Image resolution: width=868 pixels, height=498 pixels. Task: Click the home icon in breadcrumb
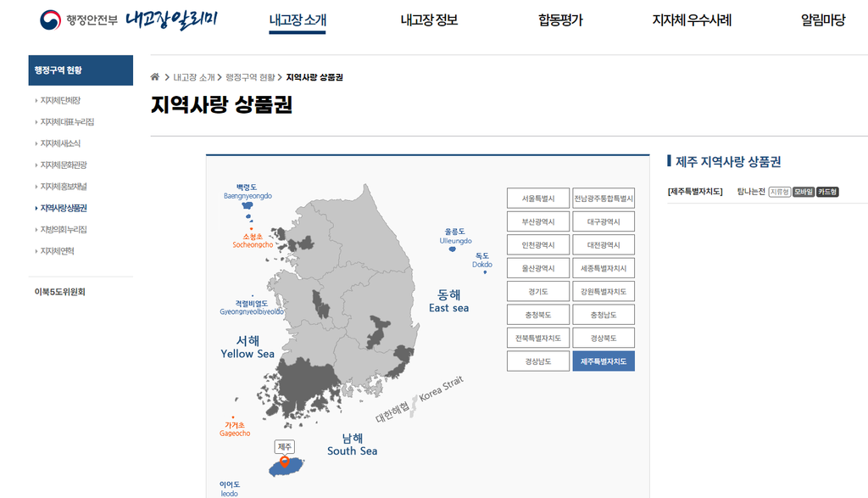click(x=155, y=77)
